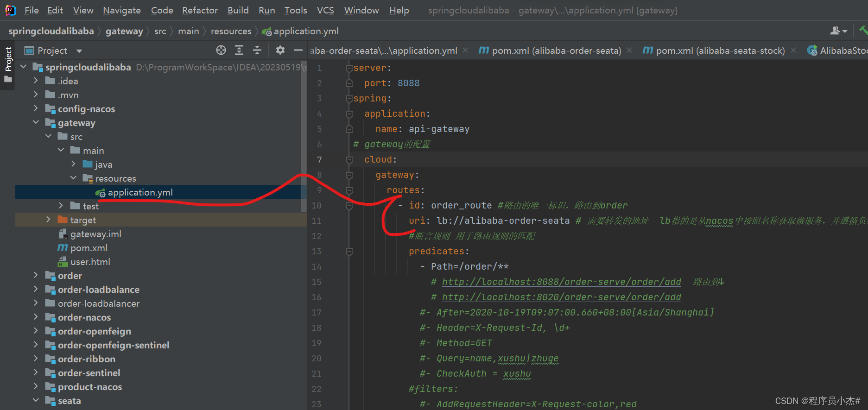Expand the .idea folder
Viewport: 868px width, 410px height.
pyautogui.click(x=36, y=81)
